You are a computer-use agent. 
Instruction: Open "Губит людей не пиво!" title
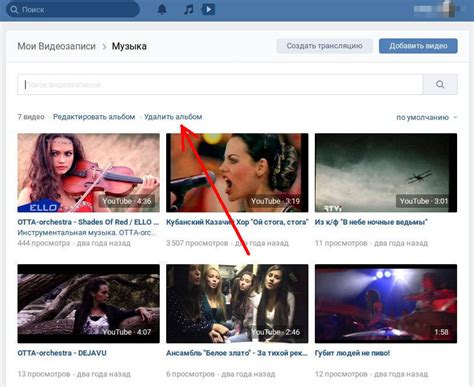[x=352, y=353]
